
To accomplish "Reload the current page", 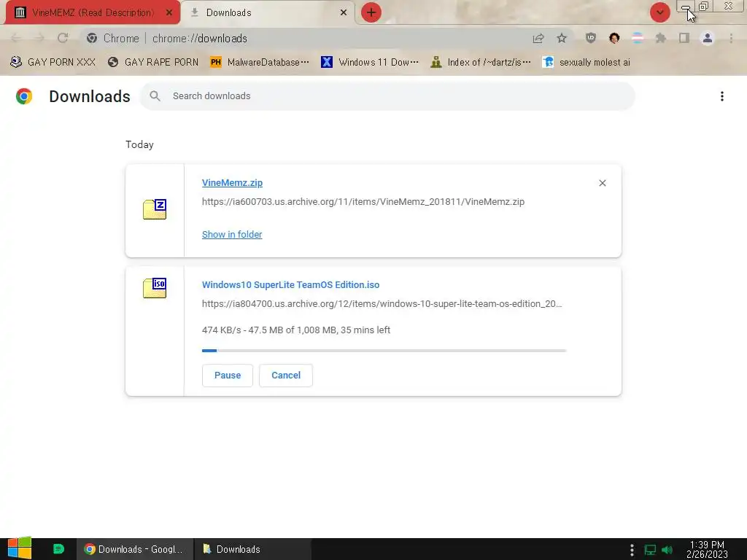I will [x=63, y=38].
